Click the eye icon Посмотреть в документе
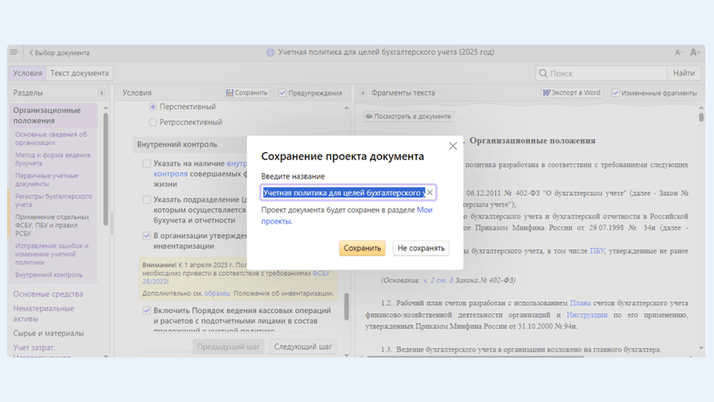This screenshot has width=714, height=402. click(369, 116)
